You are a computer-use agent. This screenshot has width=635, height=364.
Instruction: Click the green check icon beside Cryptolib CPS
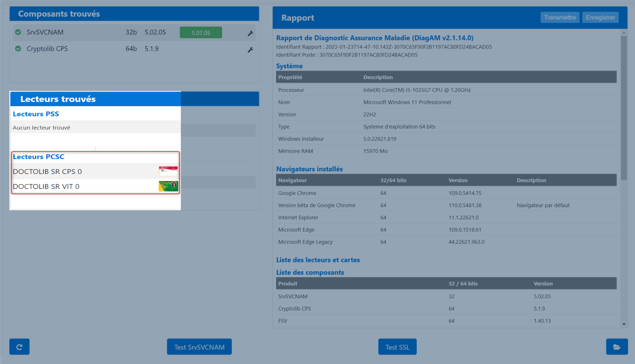pyautogui.click(x=18, y=49)
